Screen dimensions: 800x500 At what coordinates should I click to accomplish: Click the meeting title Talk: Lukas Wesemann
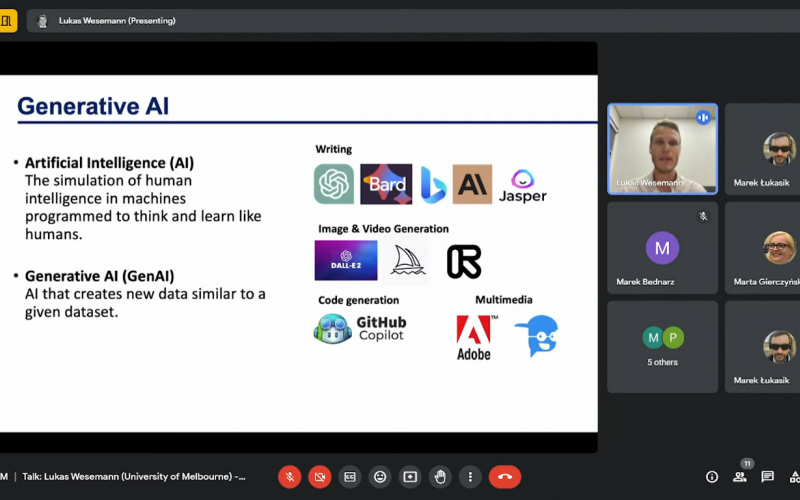134,477
